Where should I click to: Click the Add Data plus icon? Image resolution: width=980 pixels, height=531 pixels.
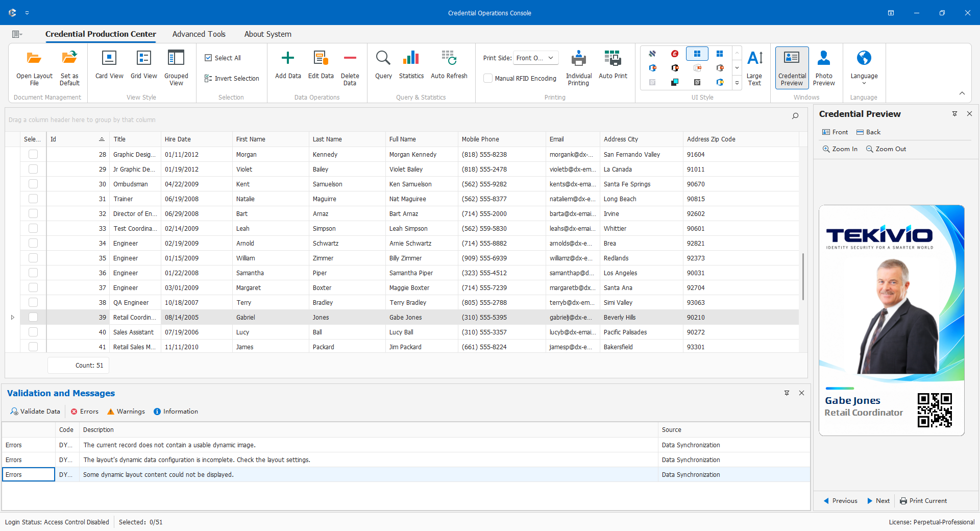tap(288, 58)
